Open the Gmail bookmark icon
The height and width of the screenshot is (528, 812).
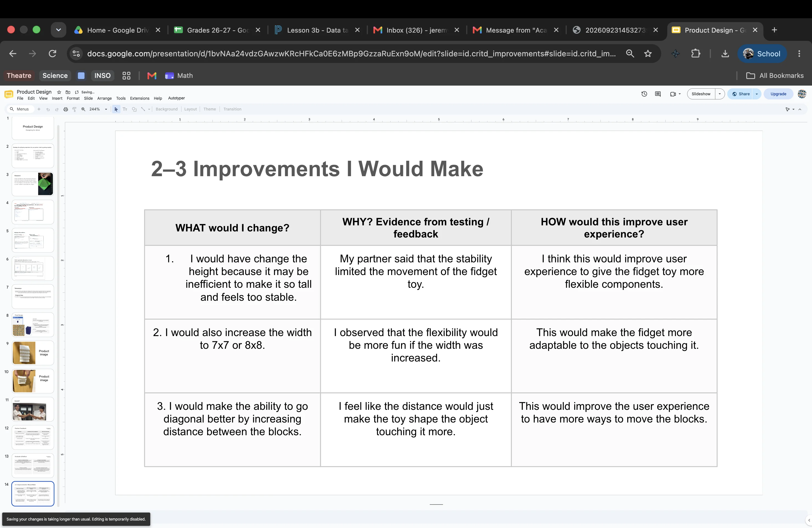(x=151, y=76)
